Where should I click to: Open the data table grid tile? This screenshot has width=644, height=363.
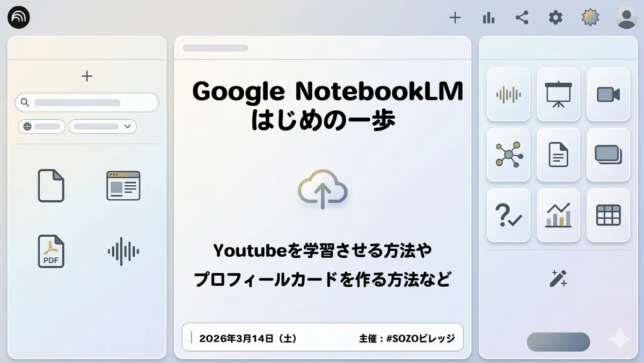point(608,215)
